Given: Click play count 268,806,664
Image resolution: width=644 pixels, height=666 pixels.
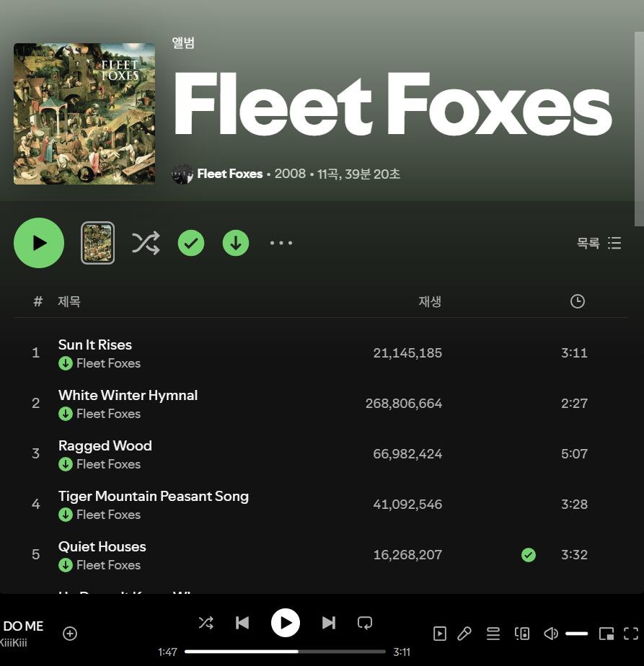Looking at the screenshot, I should 404,404.
